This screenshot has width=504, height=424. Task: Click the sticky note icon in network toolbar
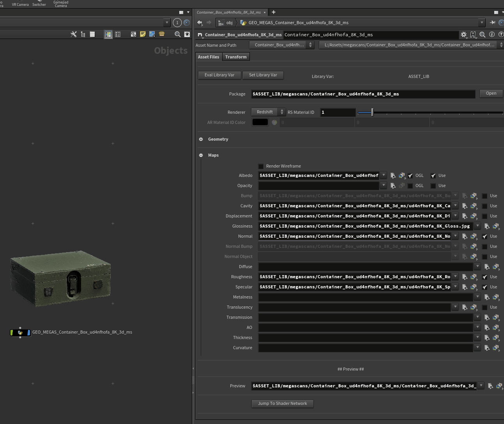click(143, 34)
